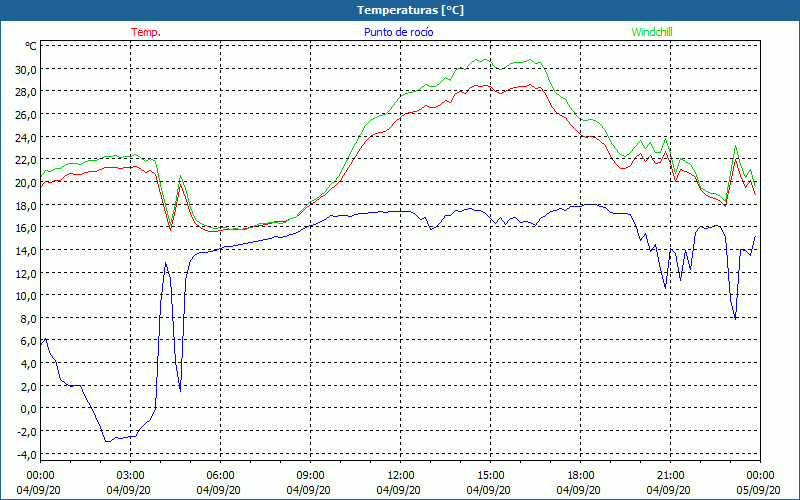800x500 pixels.
Task: Select the red Temp. legend label
Action: [146, 32]
